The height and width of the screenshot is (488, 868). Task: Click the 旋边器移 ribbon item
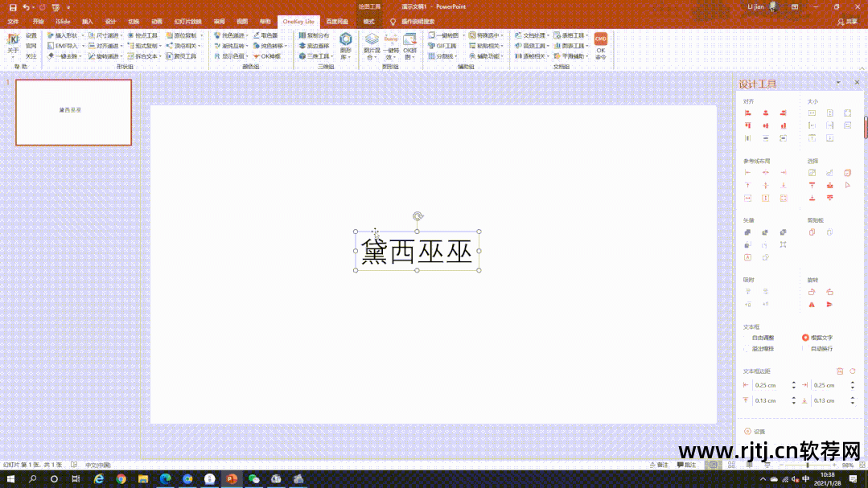pyautogui.click(x=314, y=46)
